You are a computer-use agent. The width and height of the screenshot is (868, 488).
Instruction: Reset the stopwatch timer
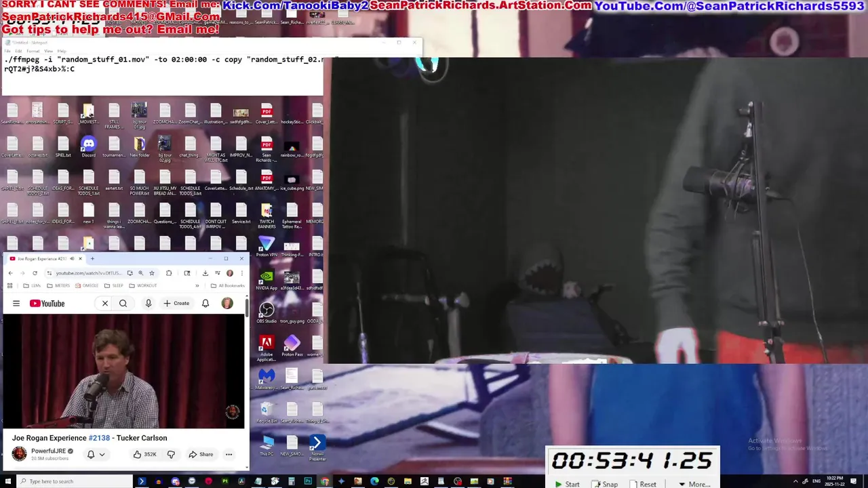[643, 484]
